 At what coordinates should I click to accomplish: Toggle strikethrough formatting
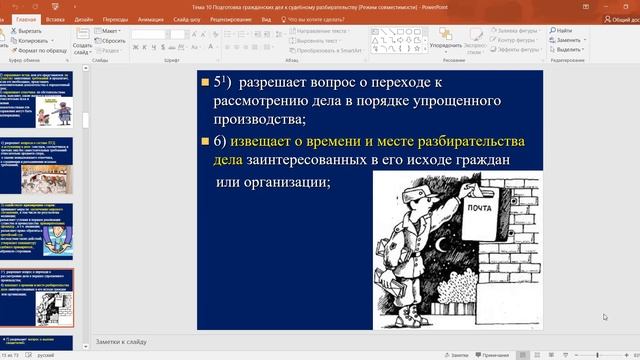(172, 48)
